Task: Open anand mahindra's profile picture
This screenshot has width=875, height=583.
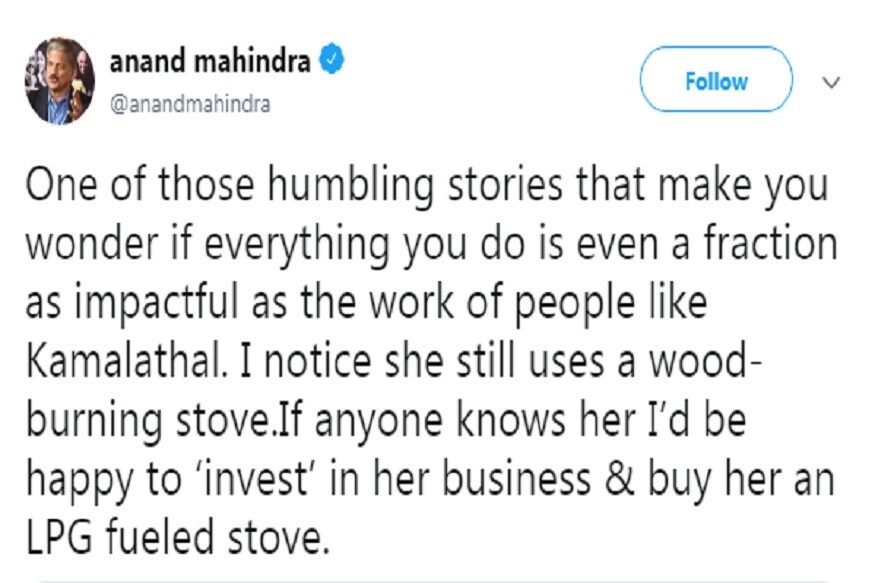Action: [59, 80]
